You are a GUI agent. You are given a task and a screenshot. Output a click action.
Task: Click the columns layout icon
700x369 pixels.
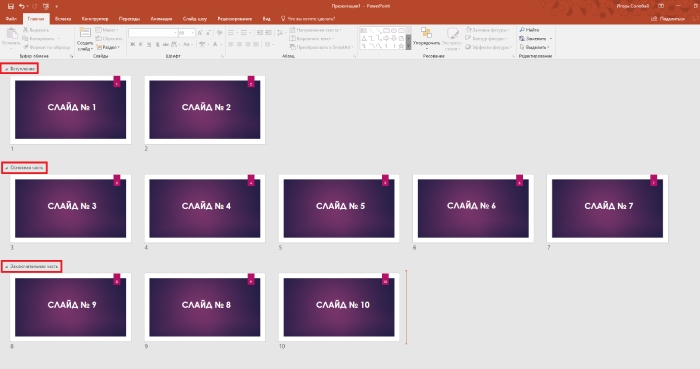(268, 45)
